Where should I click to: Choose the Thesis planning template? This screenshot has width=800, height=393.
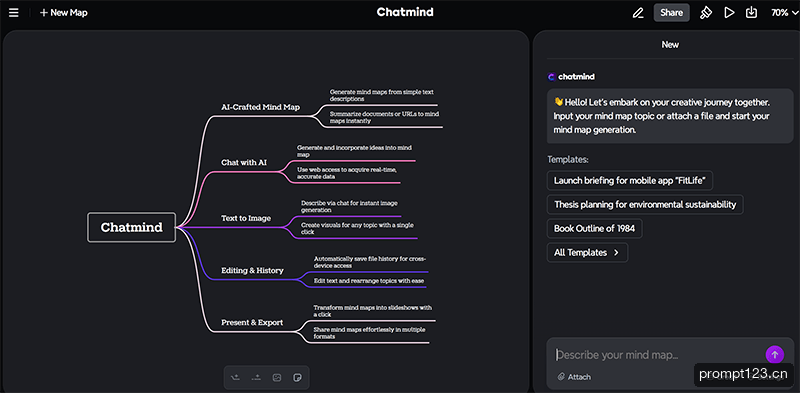[645, 204]
